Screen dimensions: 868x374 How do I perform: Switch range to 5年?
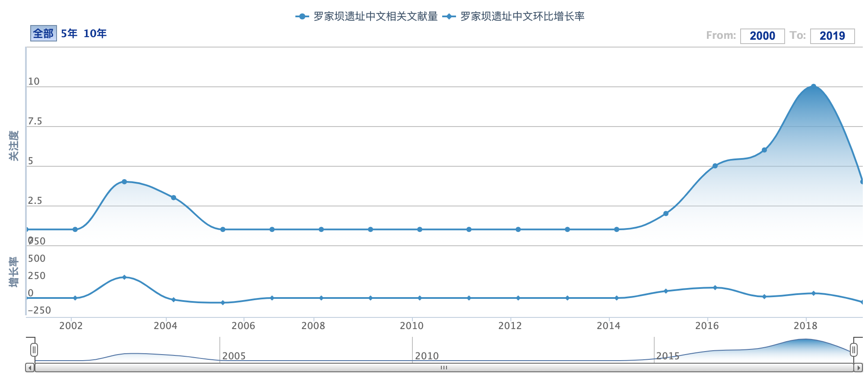[69, 33]
